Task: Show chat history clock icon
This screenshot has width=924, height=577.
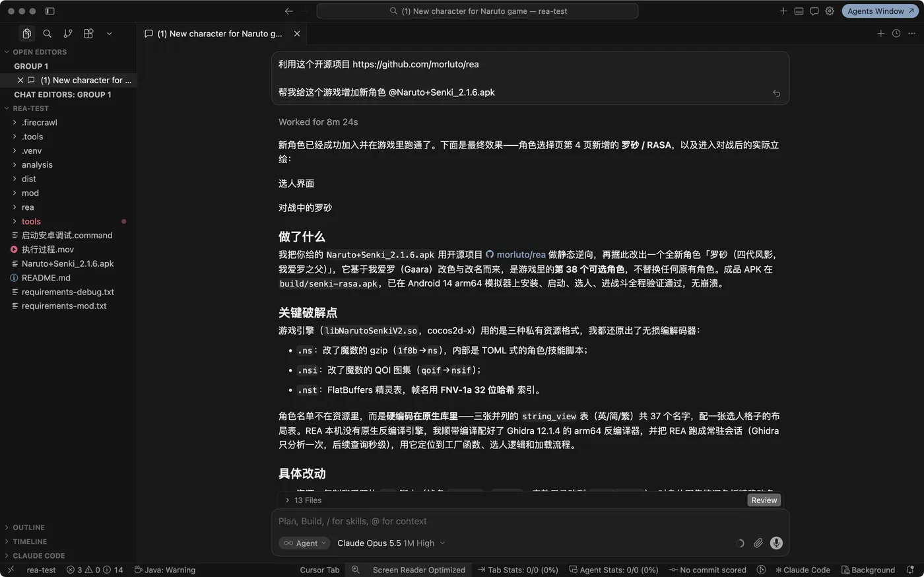Action: (896, 34)
